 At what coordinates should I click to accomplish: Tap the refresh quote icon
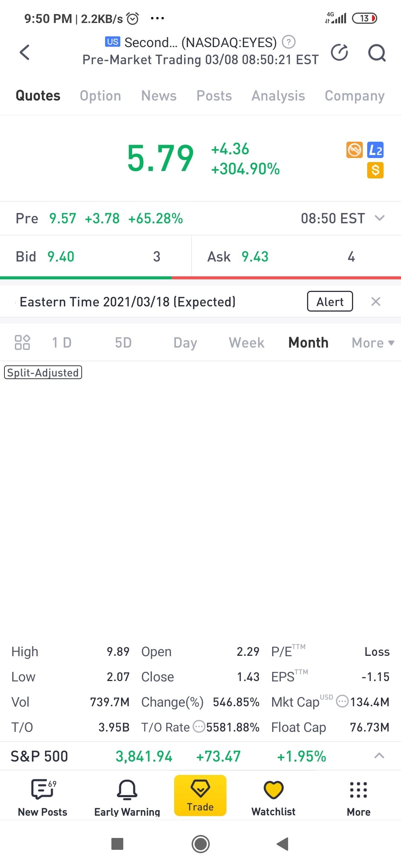pos(339,52)
